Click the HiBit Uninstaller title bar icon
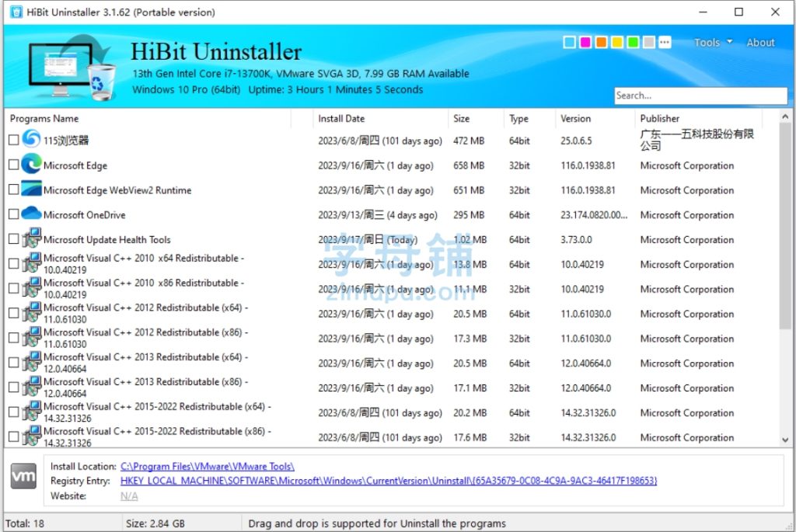 [16, 12]
